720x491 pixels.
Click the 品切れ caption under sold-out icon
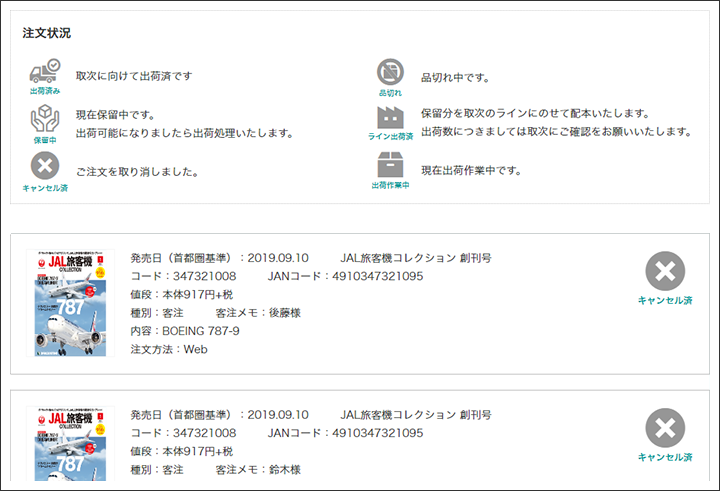click(390, 93)
